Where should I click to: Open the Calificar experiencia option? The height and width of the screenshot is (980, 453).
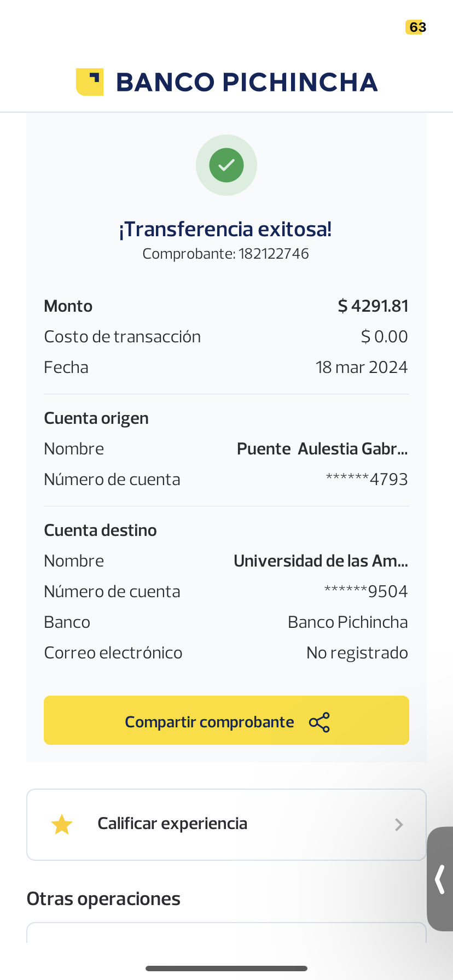[x=172, y=824]
